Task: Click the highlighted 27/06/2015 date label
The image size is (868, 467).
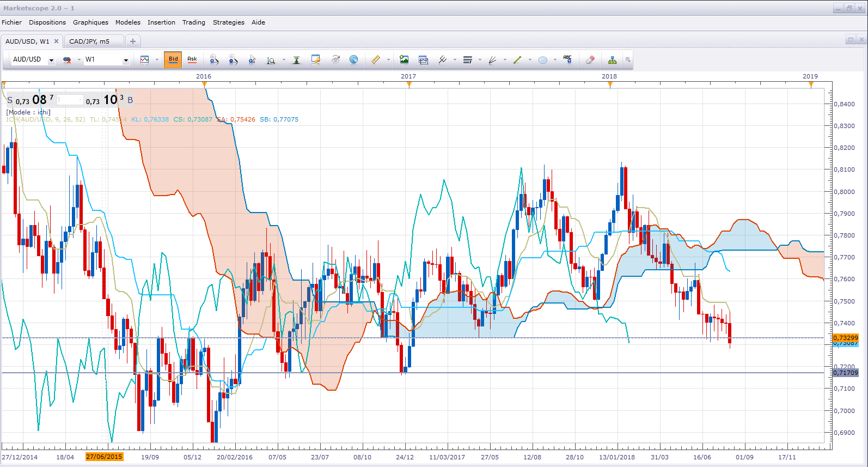Action: point(104,457)
